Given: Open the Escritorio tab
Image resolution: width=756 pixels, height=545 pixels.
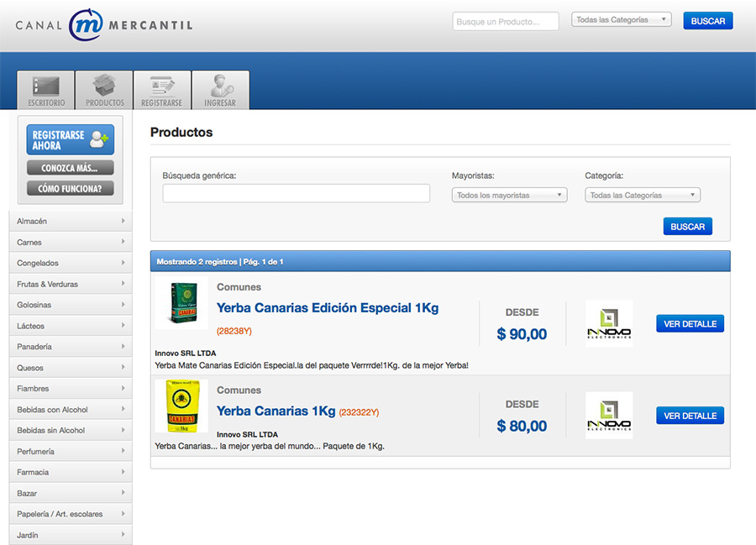Looking at the screenshot, I should [46, 90].
